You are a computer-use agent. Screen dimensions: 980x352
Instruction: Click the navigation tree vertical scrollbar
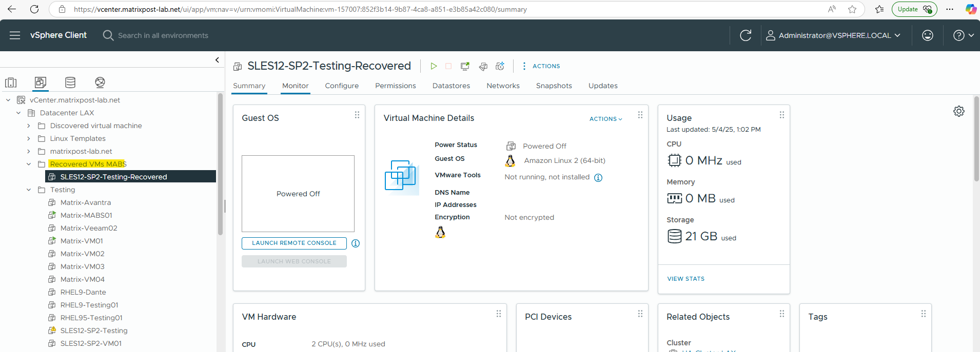[221, 164]
